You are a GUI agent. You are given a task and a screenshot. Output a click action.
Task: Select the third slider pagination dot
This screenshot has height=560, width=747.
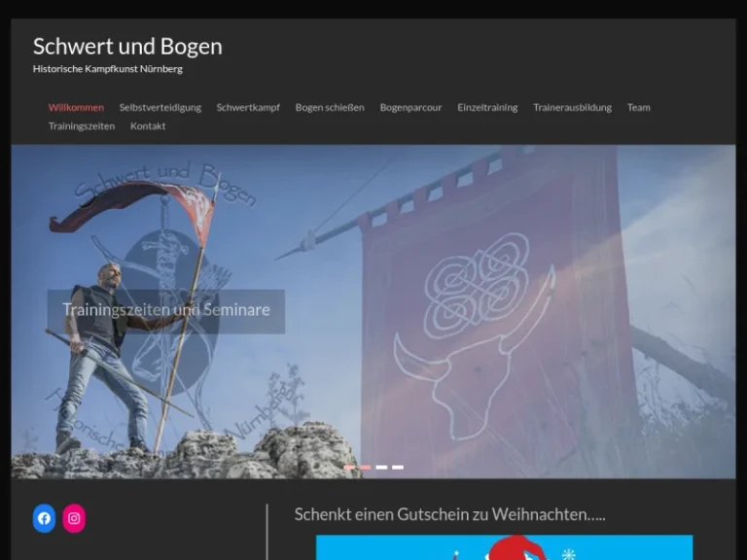coord(381,467)
